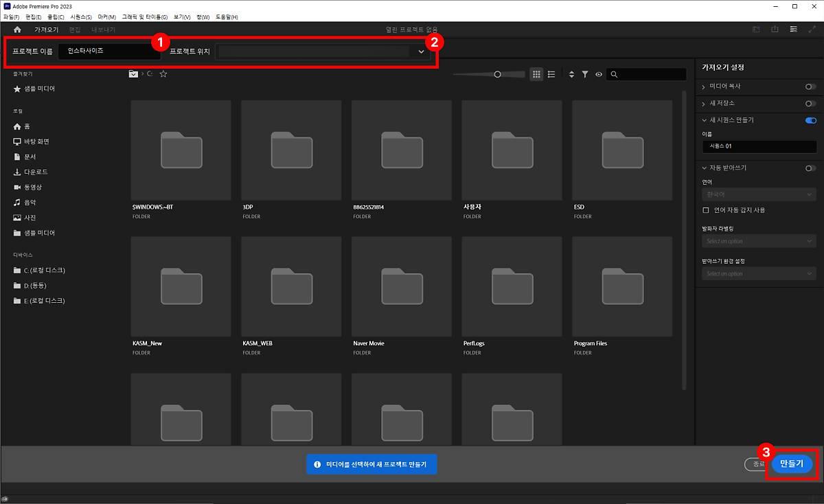Check the 언어 자동 감지 사용 checkbox

(706, 210)
